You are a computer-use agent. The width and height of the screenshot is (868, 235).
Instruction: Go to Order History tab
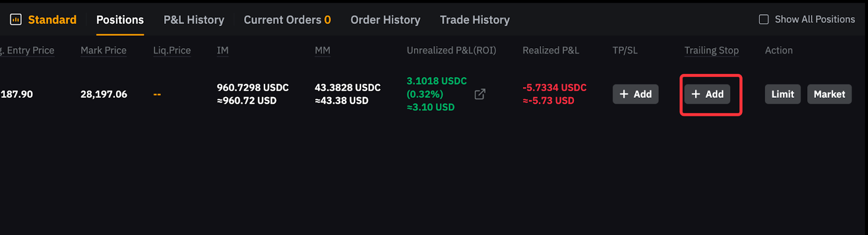point(385,20)
